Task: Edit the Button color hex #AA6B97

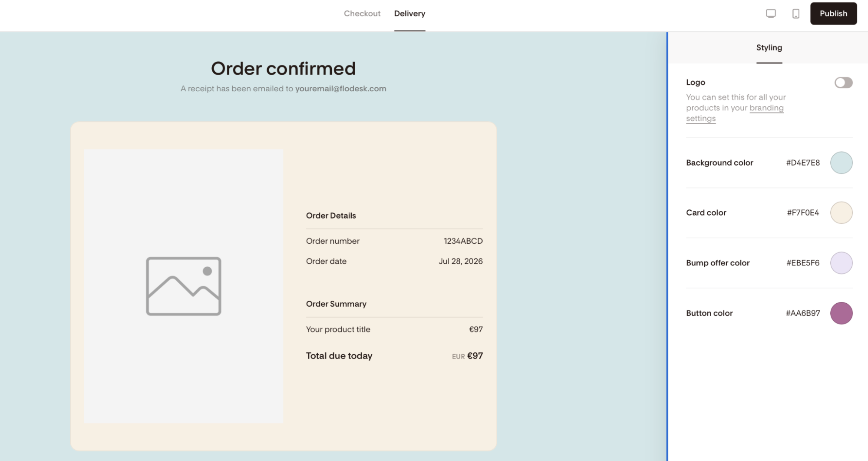Action: coord(803,313)
